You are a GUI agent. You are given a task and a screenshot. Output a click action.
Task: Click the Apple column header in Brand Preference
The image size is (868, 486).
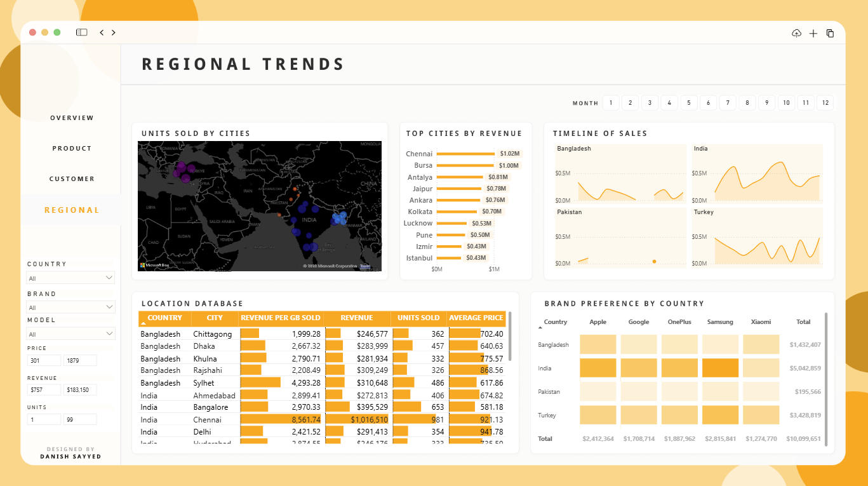[x=598, y=322]
